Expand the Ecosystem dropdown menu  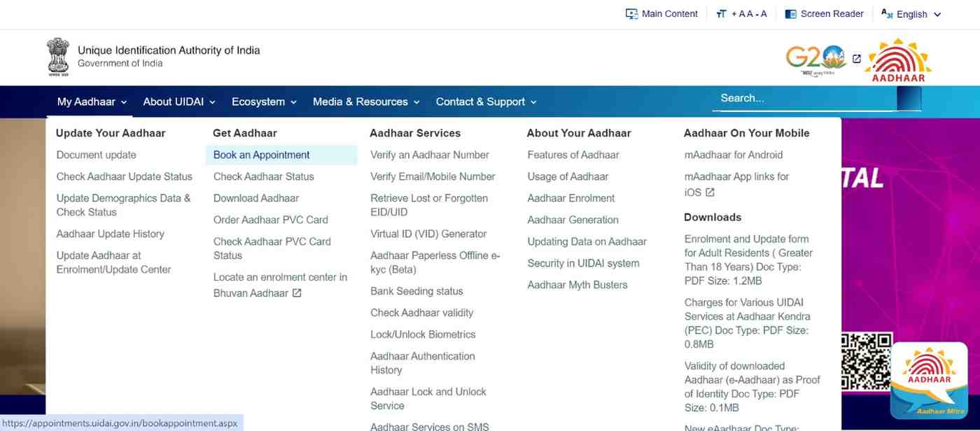click(264, 102)
